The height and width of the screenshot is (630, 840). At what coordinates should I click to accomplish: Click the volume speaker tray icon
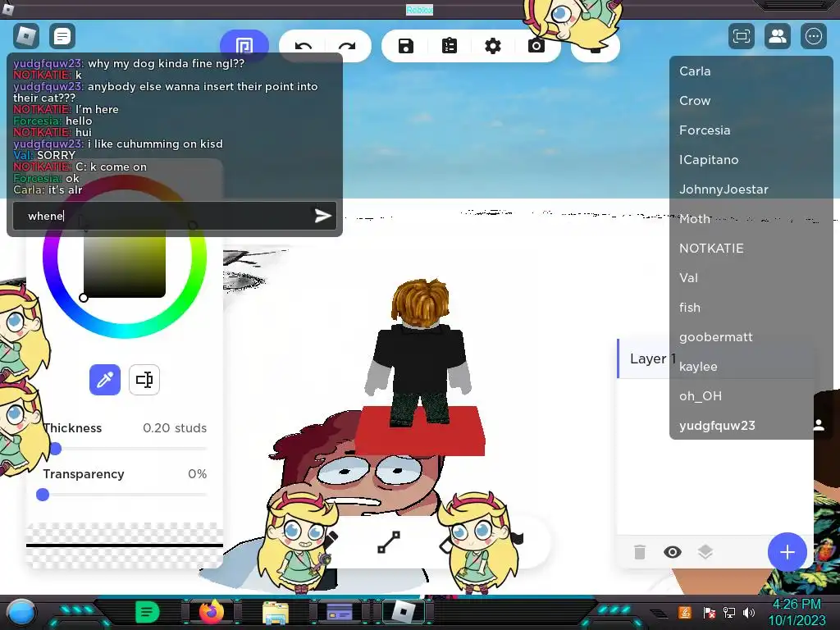tap(749, 612)
